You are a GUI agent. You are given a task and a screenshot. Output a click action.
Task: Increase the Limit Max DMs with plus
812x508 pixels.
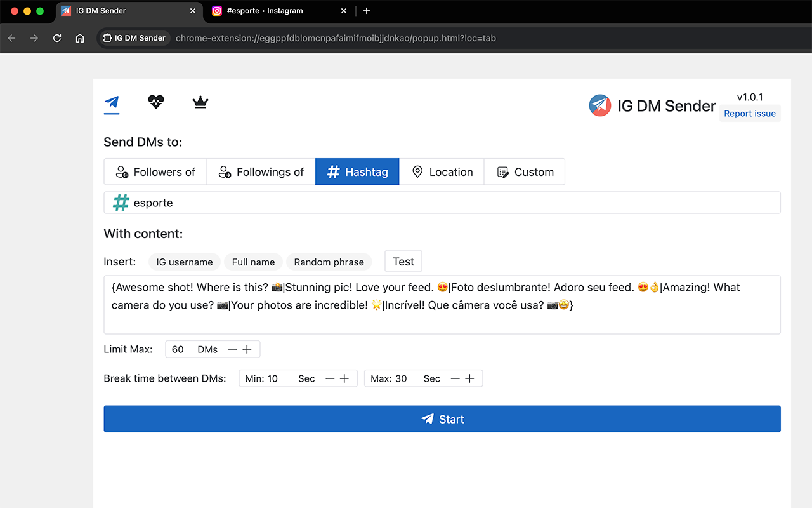[247, 349]
